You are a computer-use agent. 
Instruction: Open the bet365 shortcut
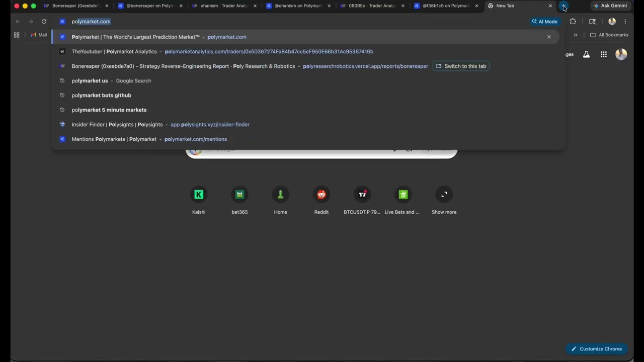click(239, 201)
